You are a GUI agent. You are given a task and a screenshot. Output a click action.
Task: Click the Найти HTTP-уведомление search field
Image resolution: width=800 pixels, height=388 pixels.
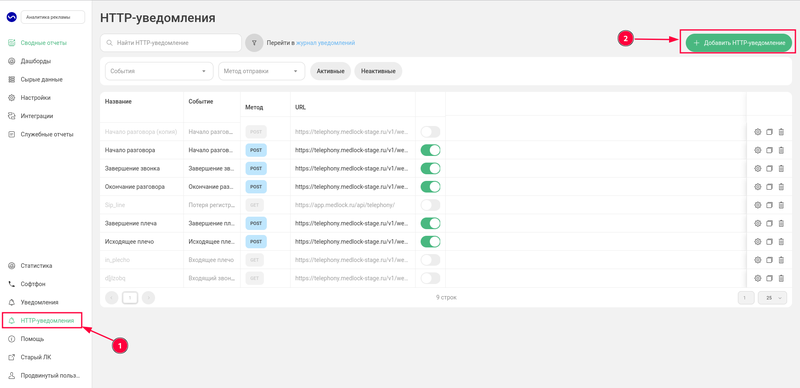170,43
